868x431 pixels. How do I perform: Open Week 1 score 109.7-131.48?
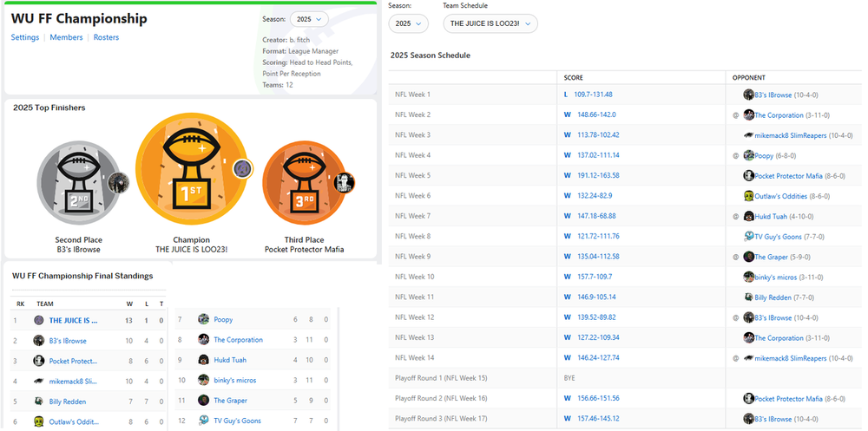(593, 95)
